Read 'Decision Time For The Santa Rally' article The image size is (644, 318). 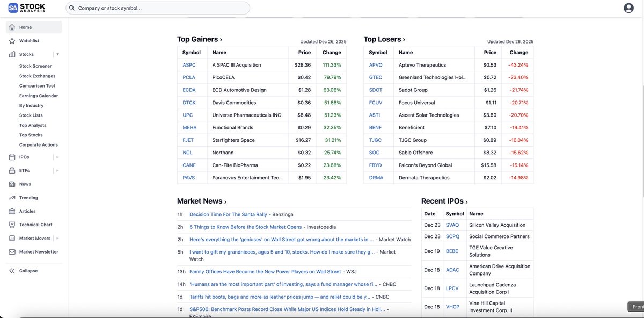[228, 214]
